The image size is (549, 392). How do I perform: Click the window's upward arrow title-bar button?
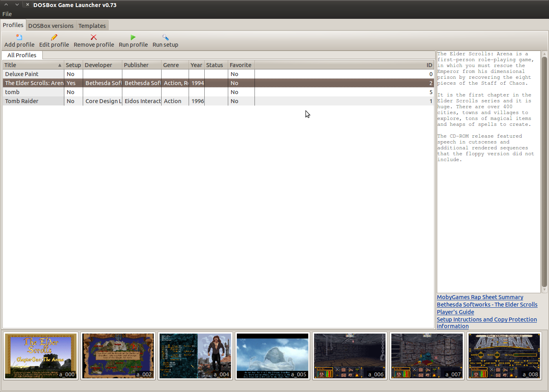pyautogui.click(x=6, y=5)
